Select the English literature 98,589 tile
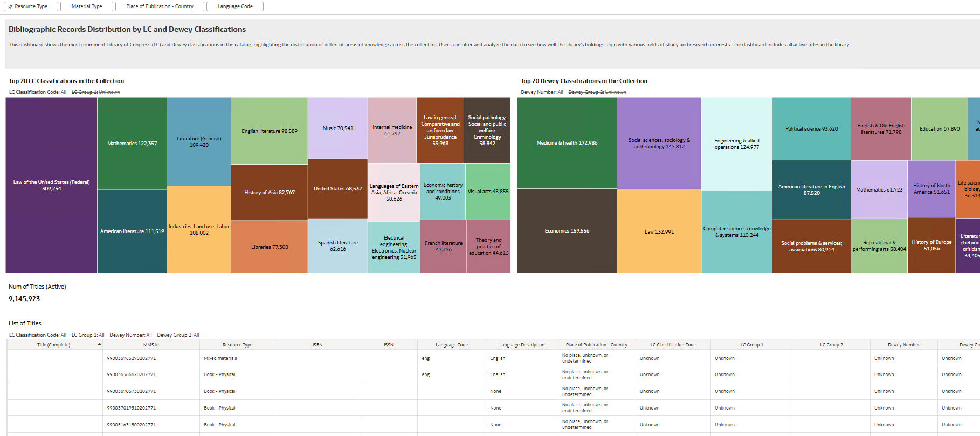This screenshot has height=436, width=980. [270, 131]
